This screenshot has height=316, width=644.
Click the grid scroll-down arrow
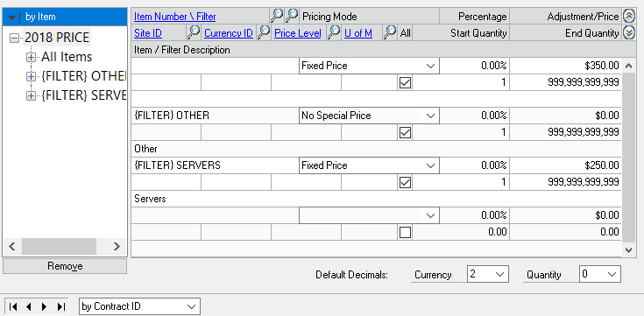628,249
